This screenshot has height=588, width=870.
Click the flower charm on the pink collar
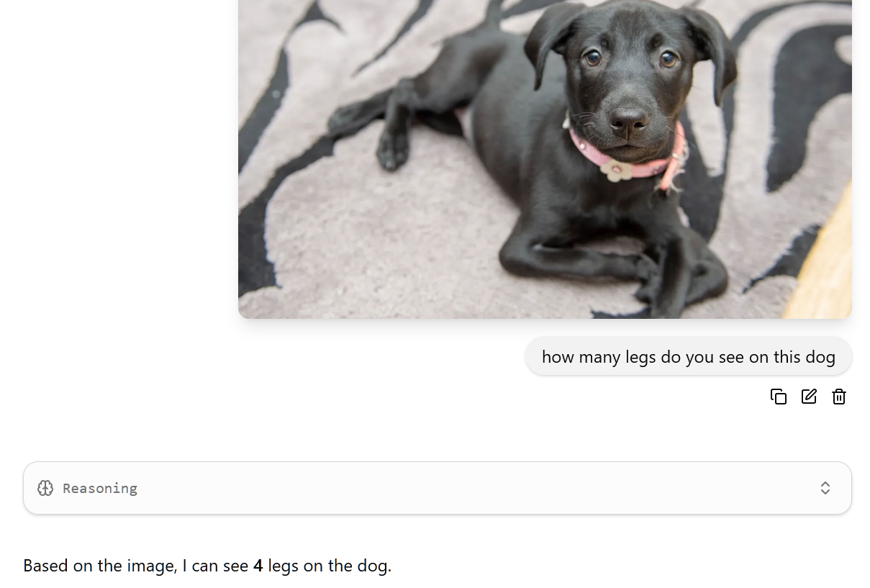tap(616, 170)
